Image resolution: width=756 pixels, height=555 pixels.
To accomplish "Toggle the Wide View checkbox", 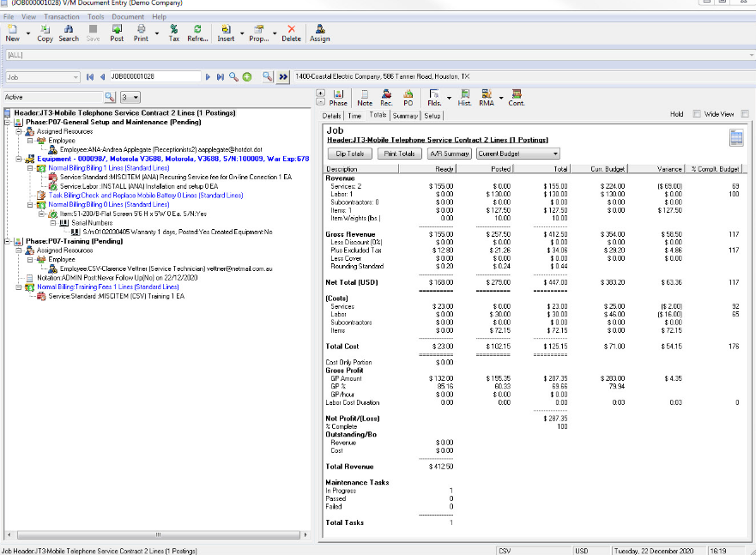I will point(744,114).
